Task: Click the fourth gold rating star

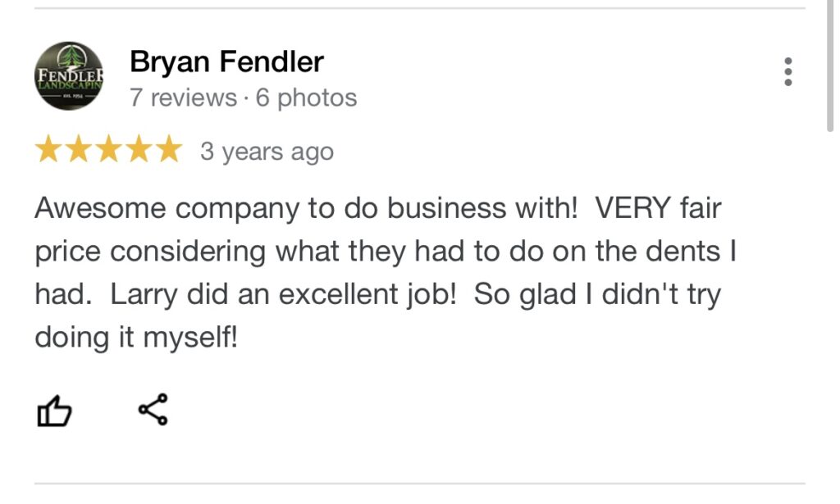Action: coord(139,148)
